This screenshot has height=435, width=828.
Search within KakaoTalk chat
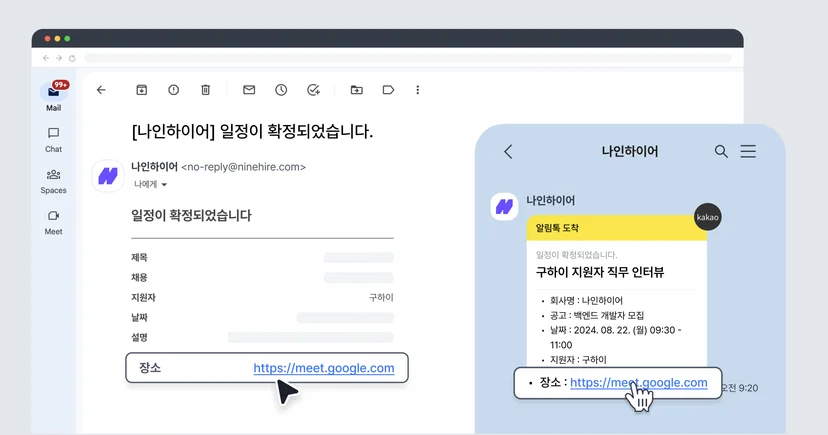(x=721, y=152)
